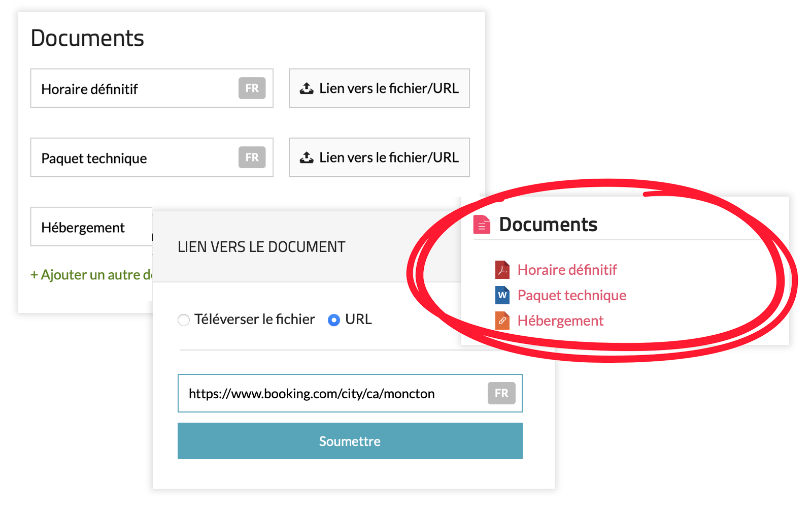Screen dimensions: 812x508
Task: Click the upload icon in the Horaire définitif row
Action: pos(307,88)
